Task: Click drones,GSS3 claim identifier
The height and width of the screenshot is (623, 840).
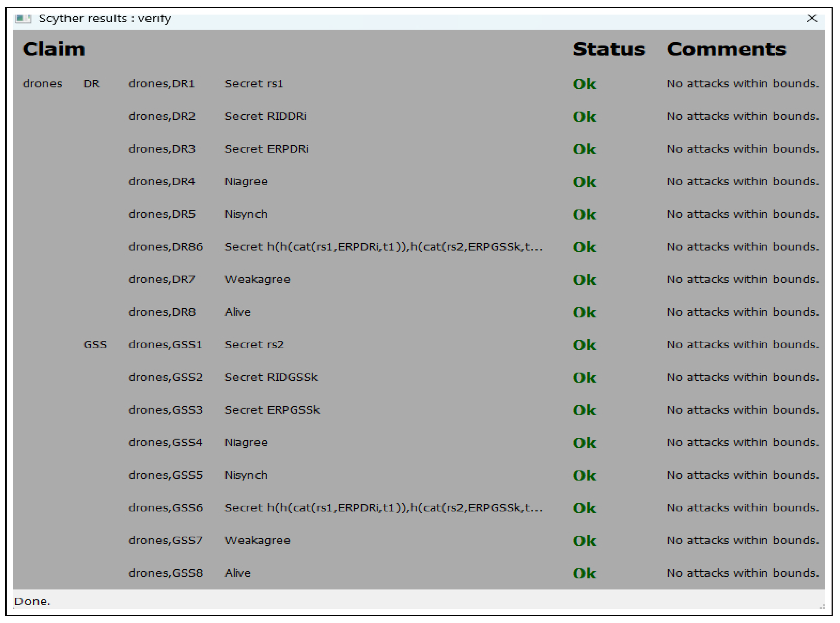Action: [166, 410]
